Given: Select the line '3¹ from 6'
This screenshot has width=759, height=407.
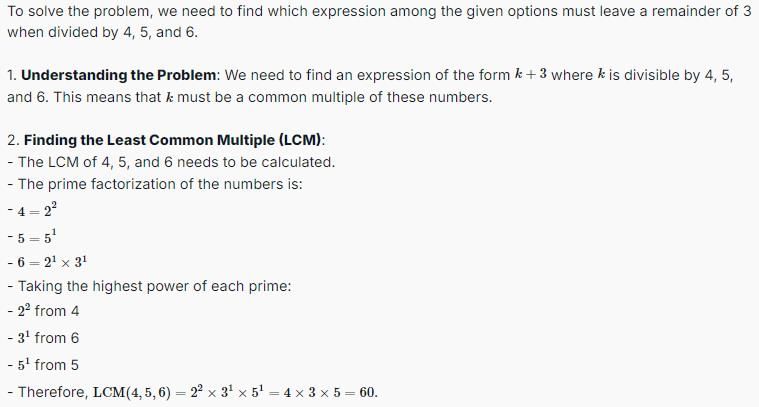Looking at the screenshot, I should (48, 338).
